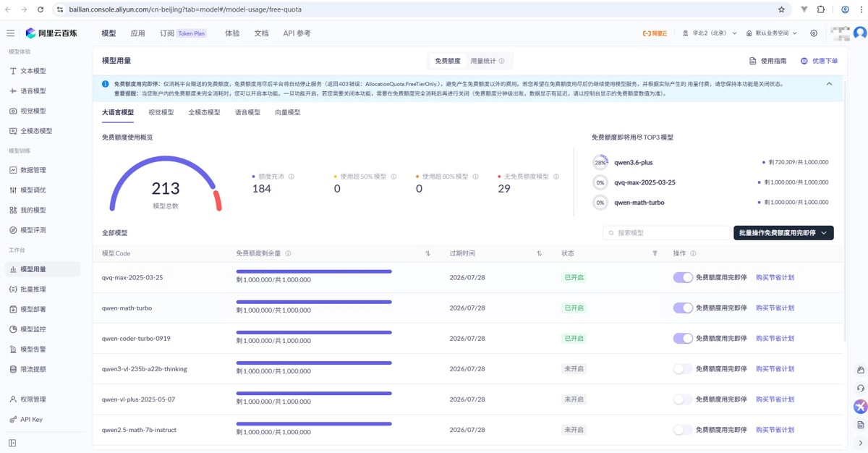
Task: Switch to the 全模态模型 category tab
Action: pos(204,112)
